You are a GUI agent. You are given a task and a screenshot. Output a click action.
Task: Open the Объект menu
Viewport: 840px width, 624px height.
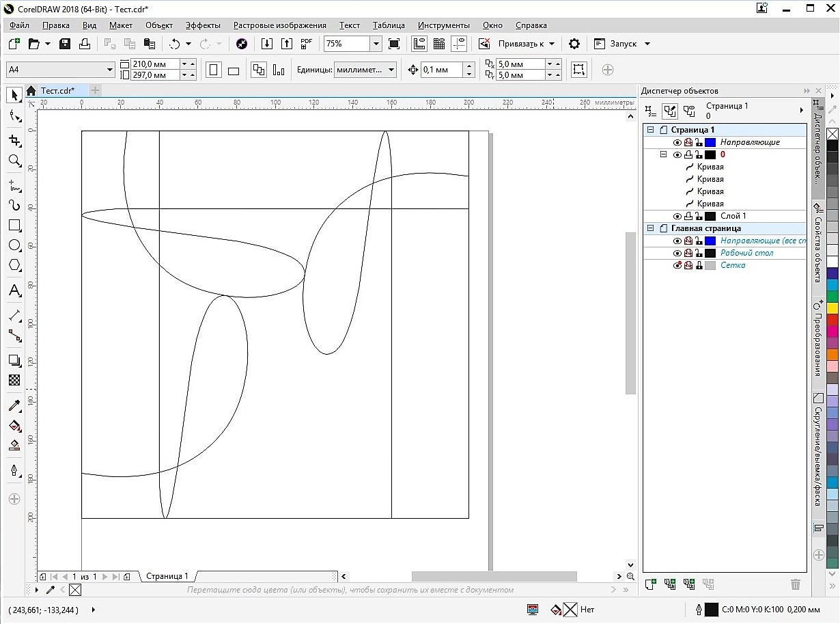click(159, 25)
